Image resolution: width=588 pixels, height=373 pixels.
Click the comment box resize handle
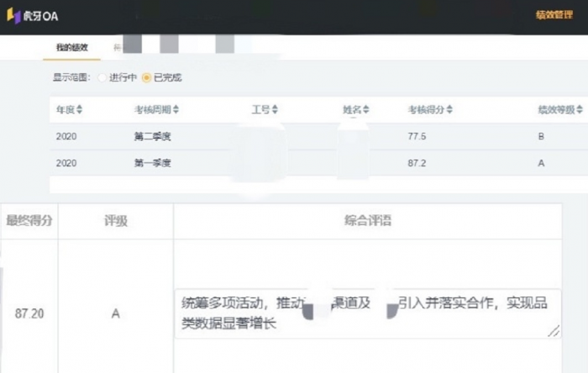click(x=554, y=331)
